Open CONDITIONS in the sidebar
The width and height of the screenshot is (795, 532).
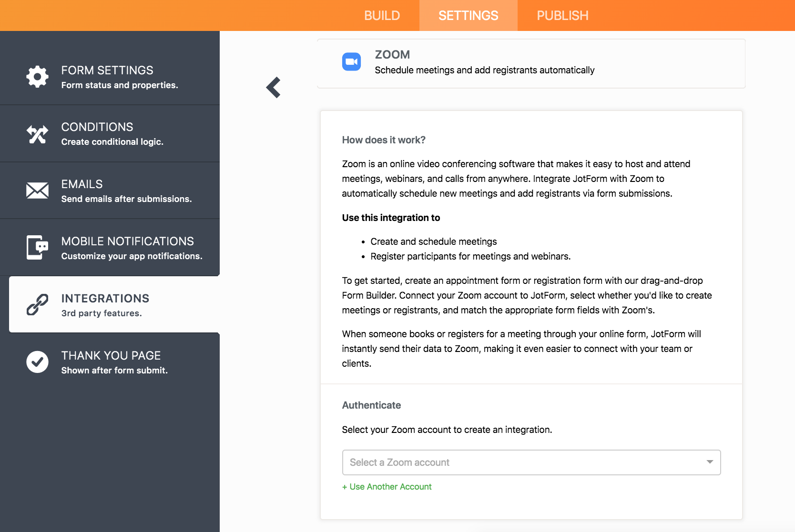click(110, 134)
